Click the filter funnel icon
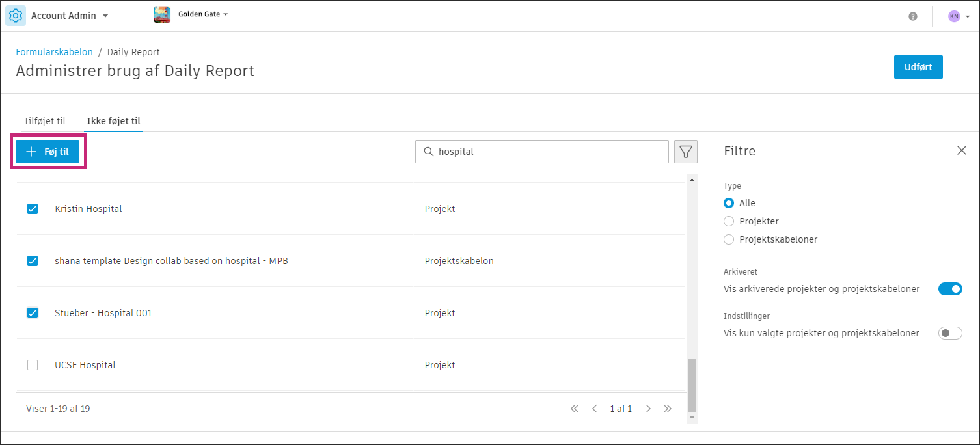This screenshot has width=980, height=445. point(686,152)
